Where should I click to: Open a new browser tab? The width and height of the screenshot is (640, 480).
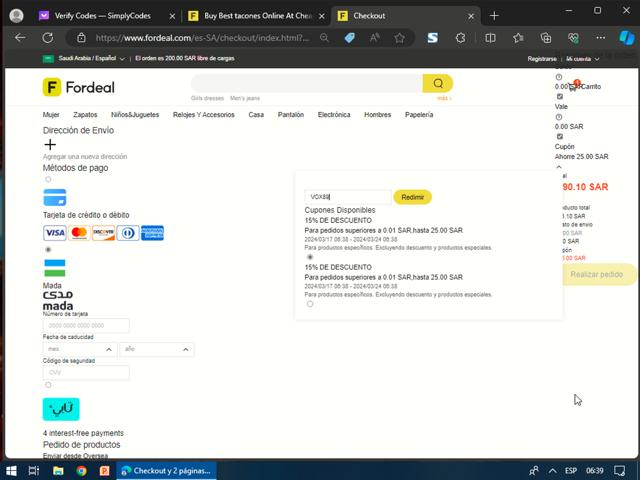[x=494, y=16]
